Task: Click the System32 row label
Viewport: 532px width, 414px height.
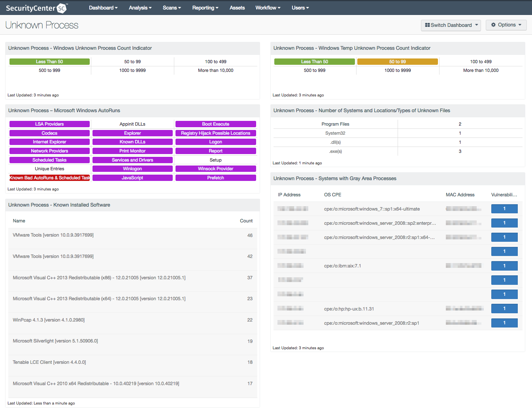Action: (335, 133)
